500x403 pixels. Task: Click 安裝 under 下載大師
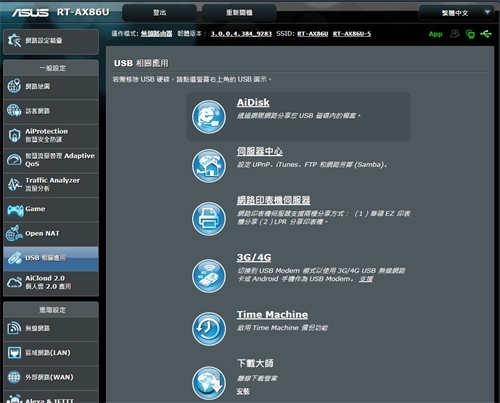click(x=243, y=392)
